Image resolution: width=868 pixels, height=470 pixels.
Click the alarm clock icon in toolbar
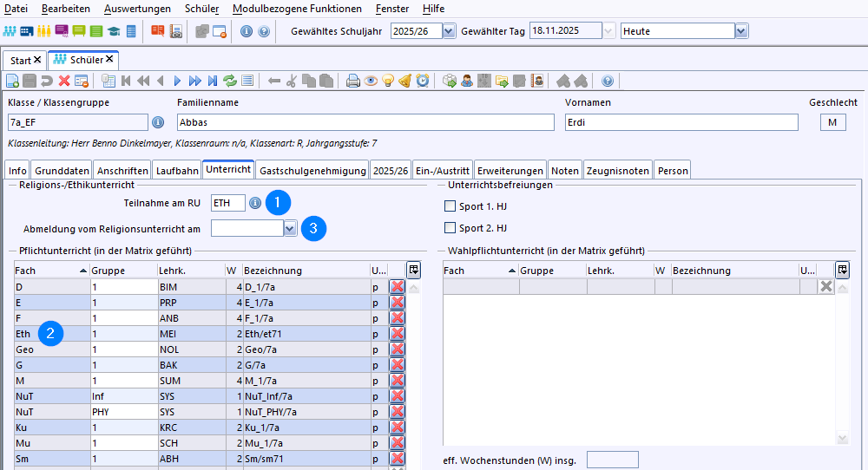423,81
